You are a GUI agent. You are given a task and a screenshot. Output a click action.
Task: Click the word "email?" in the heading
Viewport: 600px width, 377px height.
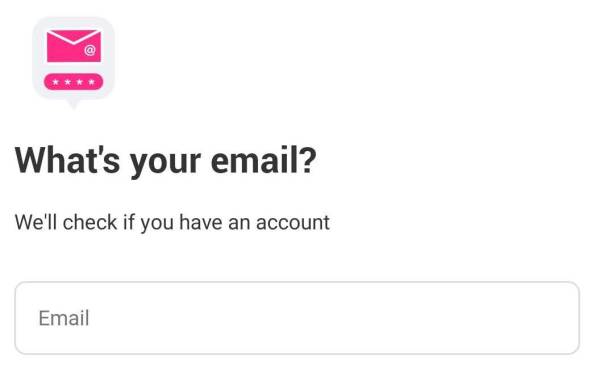tap(264, 159)
